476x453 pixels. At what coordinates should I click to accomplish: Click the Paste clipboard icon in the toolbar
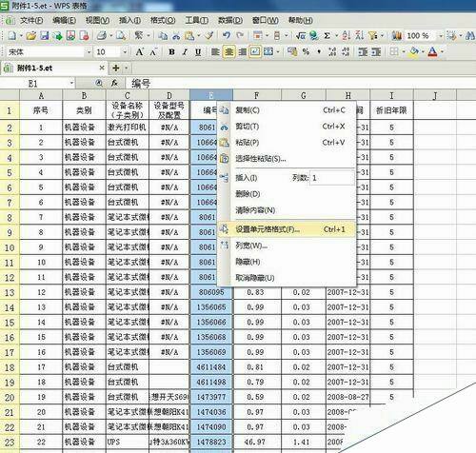(x=189, y=36)
